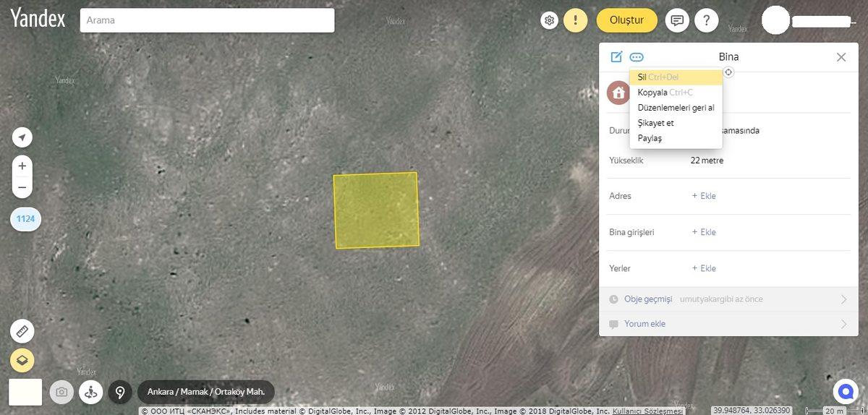
Task: Open the panorama street view icon
Action: (x=90, y=392)
